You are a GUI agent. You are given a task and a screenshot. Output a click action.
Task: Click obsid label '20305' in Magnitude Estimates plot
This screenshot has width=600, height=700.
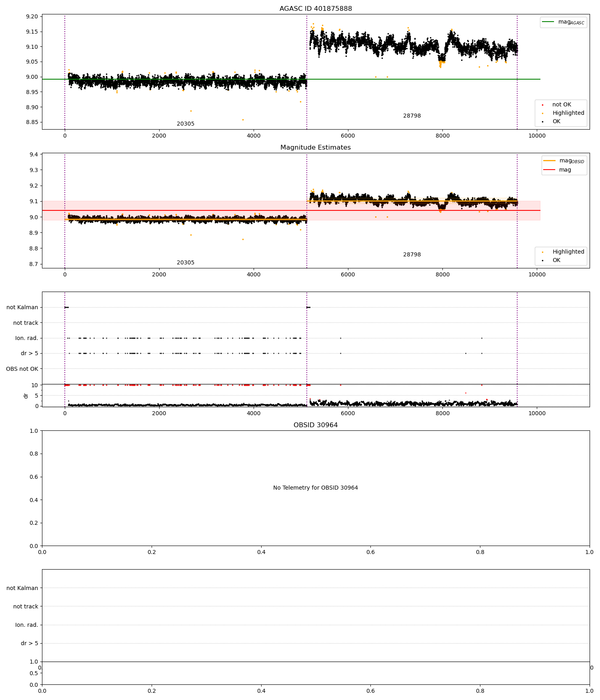pos(186,263)
